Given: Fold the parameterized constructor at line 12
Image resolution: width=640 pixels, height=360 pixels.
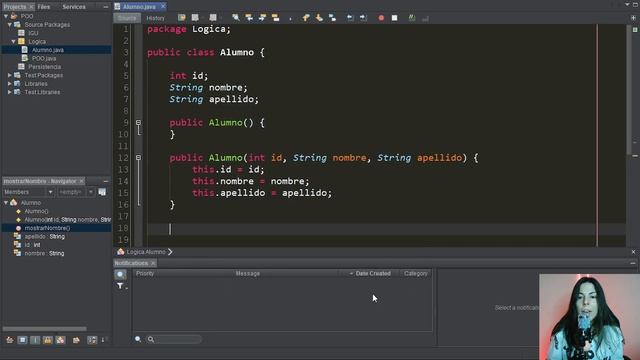Looking at the screenshot, I should (138, 158).
